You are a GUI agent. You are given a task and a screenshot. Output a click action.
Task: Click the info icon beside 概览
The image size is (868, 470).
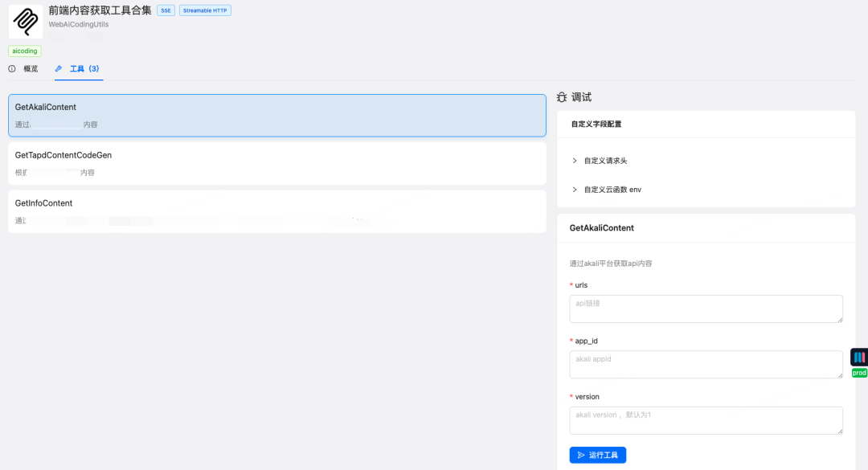click(x=12, y=68)
